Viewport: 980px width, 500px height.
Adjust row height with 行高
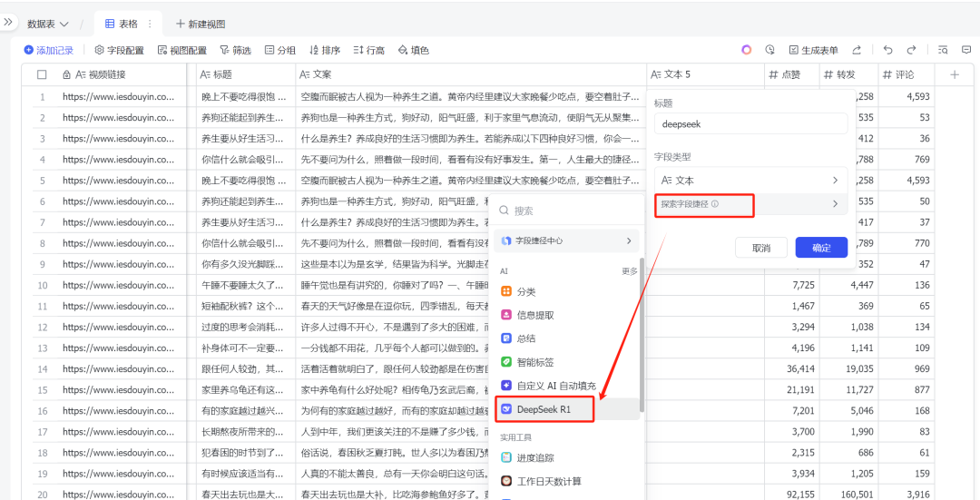pos(368,50)
